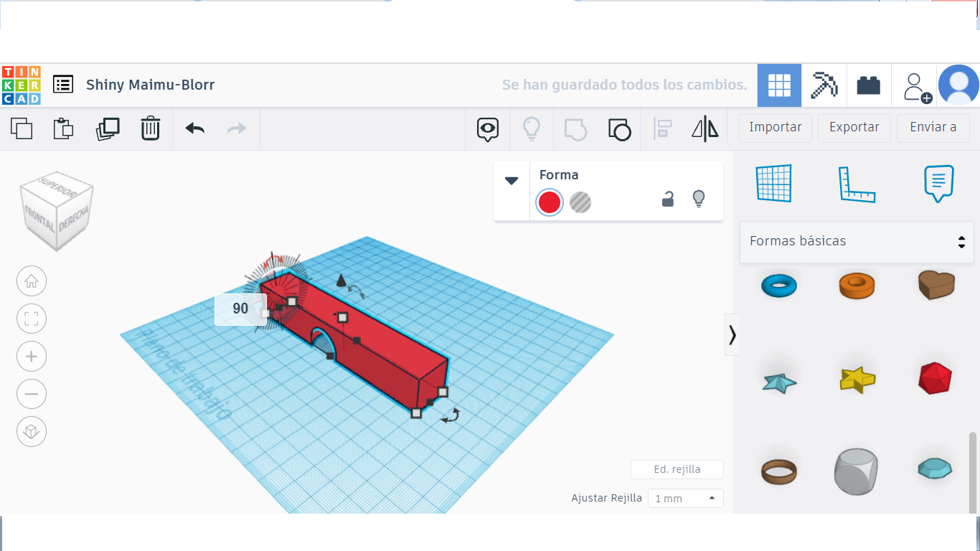Viewport: 980px width, 551px height.
Task: Select the light blue star shape
Action: (x=779, y=382)
